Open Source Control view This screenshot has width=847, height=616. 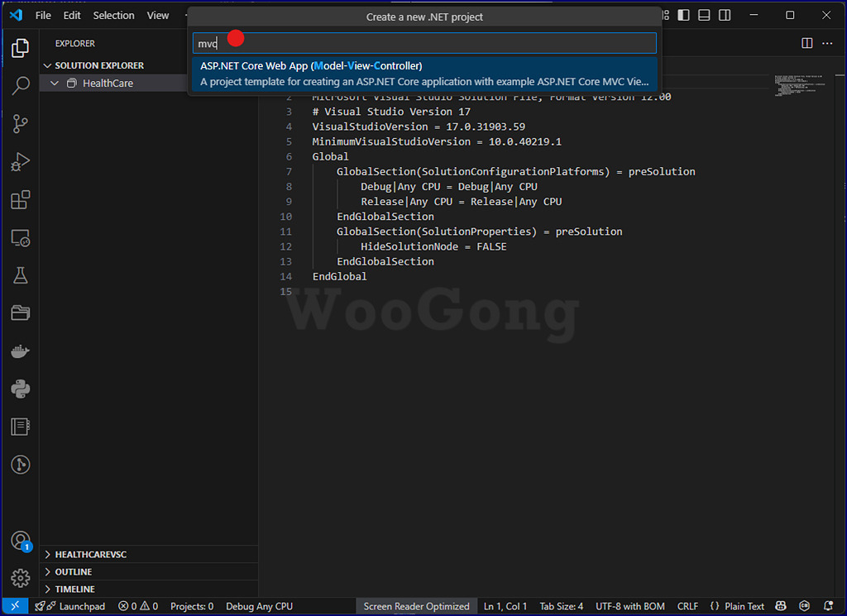click(20, 124)
